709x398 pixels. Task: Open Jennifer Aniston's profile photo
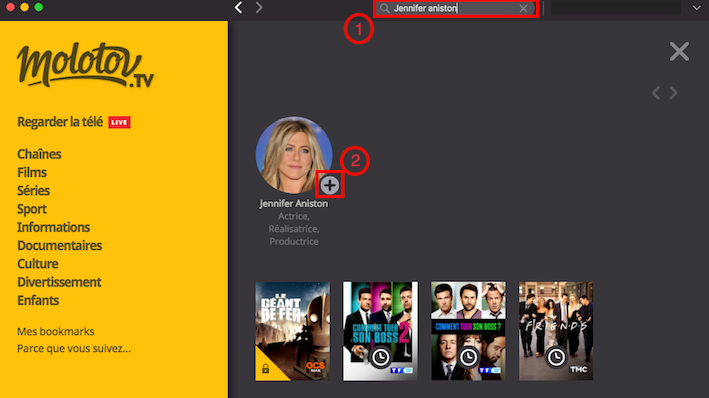pos(294,155)
